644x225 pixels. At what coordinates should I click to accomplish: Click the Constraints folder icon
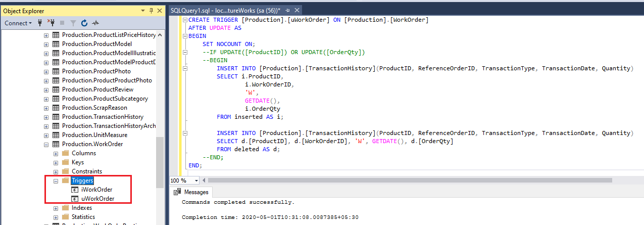(65, 171)
